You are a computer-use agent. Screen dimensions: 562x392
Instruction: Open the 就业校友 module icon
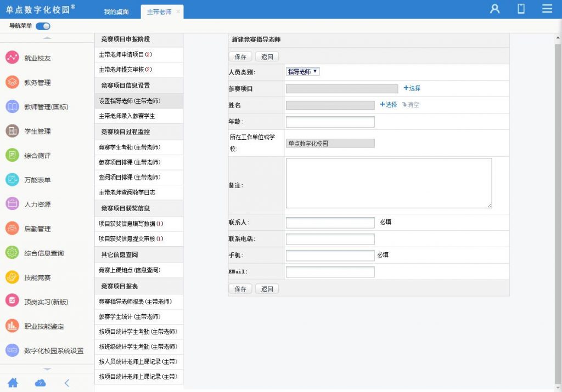tap(12, 58)
